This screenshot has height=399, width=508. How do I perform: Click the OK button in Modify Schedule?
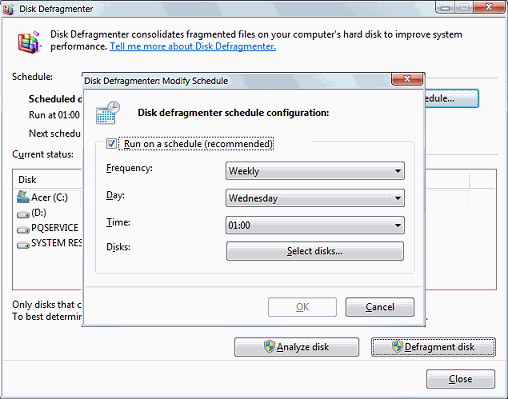click(302, 307)
